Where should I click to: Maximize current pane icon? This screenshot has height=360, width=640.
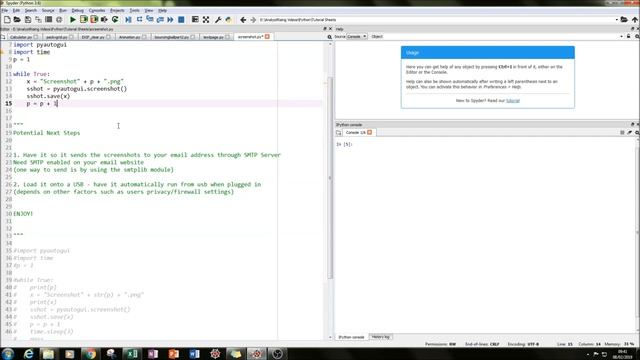point(195,20)
